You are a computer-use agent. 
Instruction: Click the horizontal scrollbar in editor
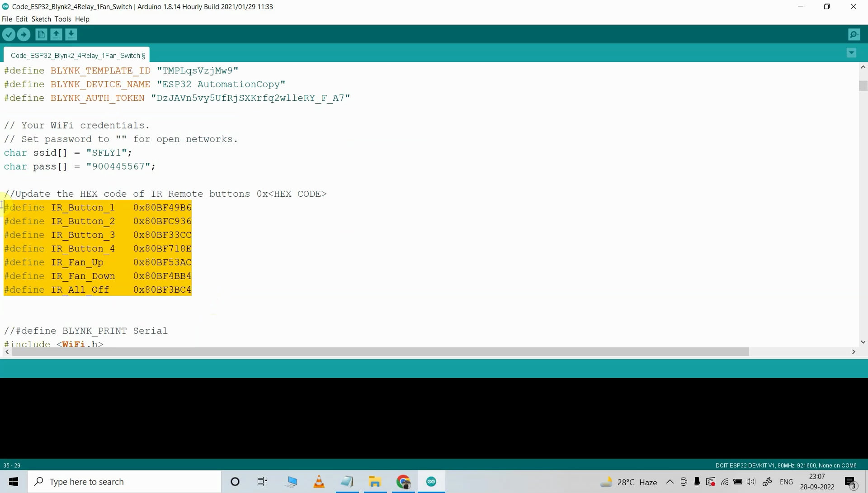click(380, 352)
